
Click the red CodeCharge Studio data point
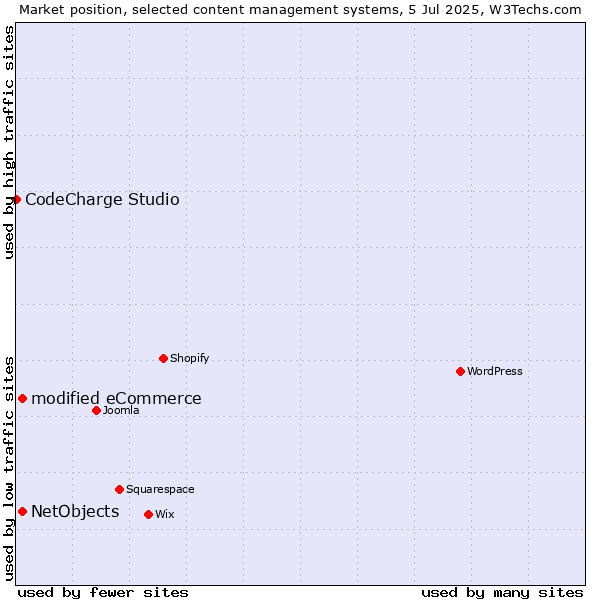click(16, 200)
